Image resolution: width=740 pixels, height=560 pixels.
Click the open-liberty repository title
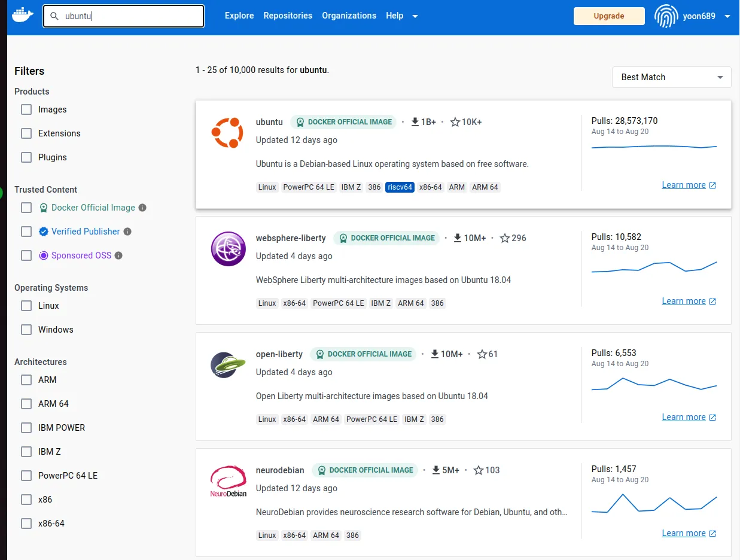click(279, 354)
